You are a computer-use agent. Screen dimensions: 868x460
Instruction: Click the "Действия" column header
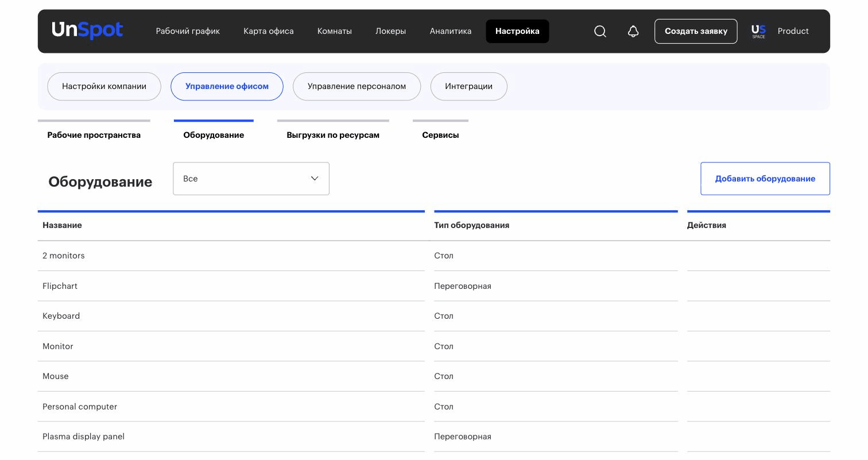[706, 225]
